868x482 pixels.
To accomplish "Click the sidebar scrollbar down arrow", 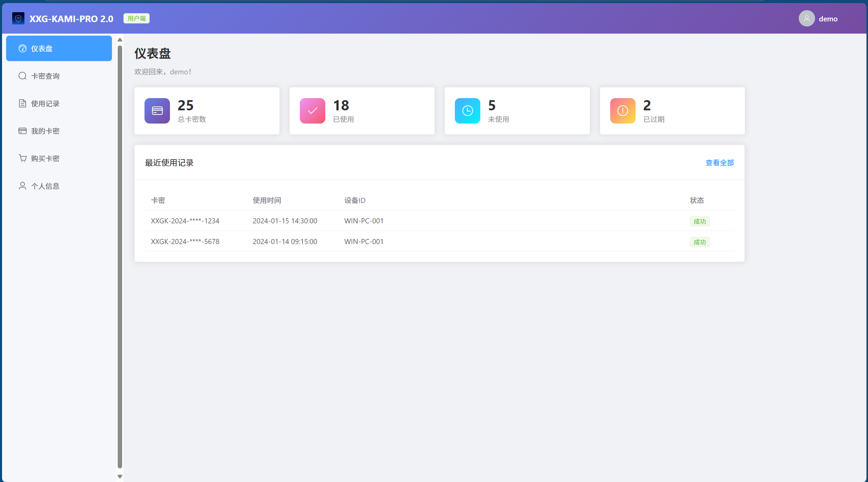I will (x=120, y=476).
